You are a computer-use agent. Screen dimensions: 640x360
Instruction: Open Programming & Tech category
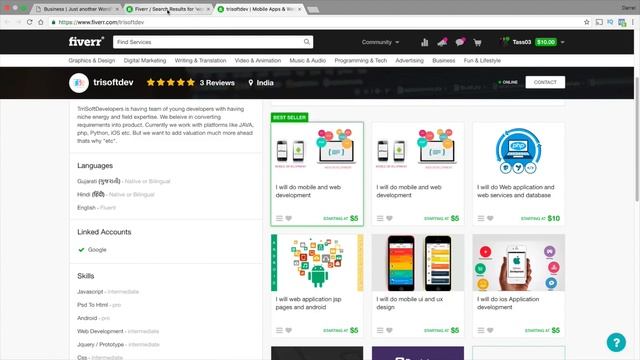point(361,60)
